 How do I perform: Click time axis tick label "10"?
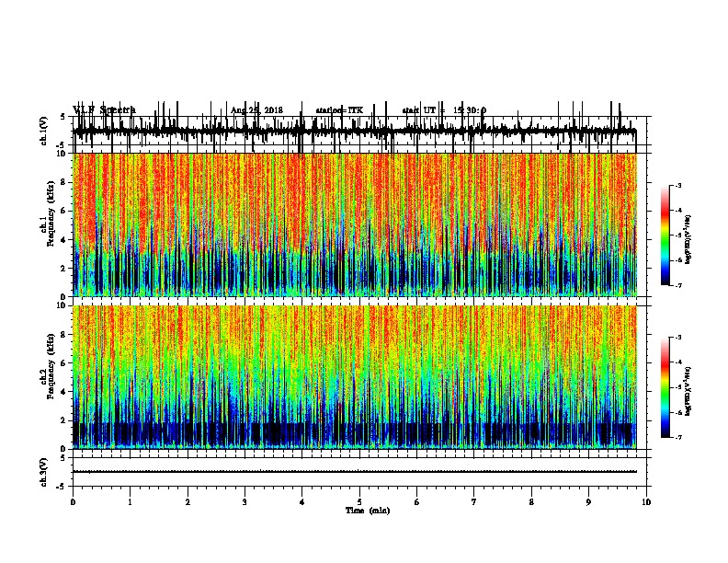[646, 502]
